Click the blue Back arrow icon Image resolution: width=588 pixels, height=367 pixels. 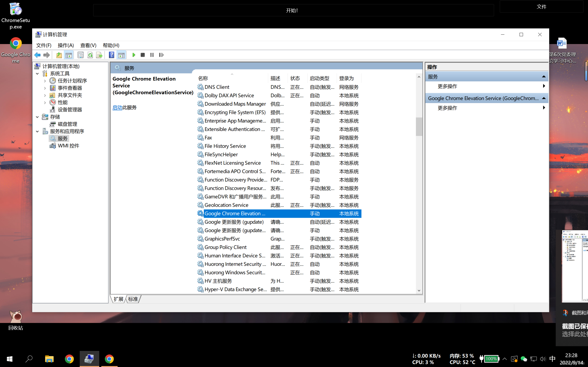[37, 55]
